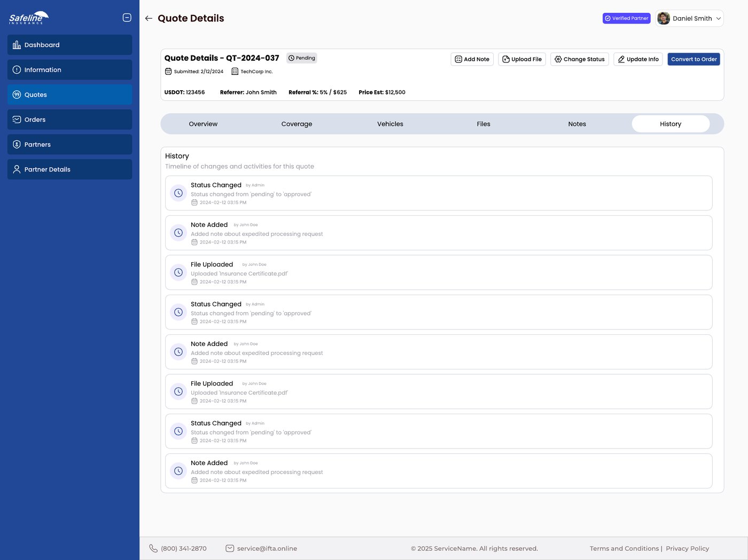Click the Change Status button
748x560 pixels.
(x=580, y=59)
